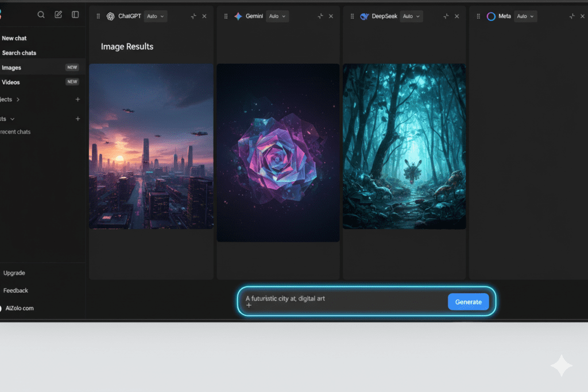Expand the ChatGPT panel with its resize icon
Image resolution: width=588 pixels, height=392 pixels.
pos(194,16)
